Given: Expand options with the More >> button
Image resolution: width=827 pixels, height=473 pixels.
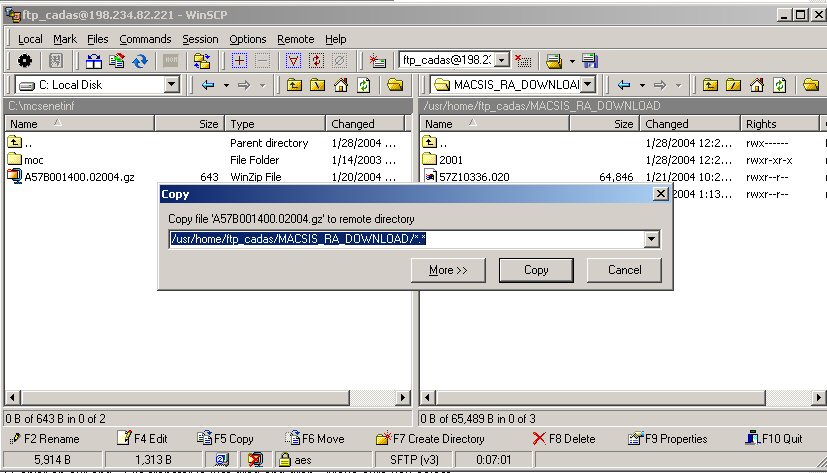Looking at the screenshot, I should [x=448, y=270].
